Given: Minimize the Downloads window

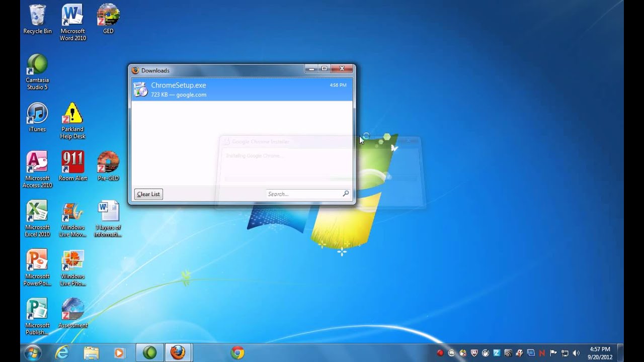Looking at the screenshot, I should tap(311, 68).
